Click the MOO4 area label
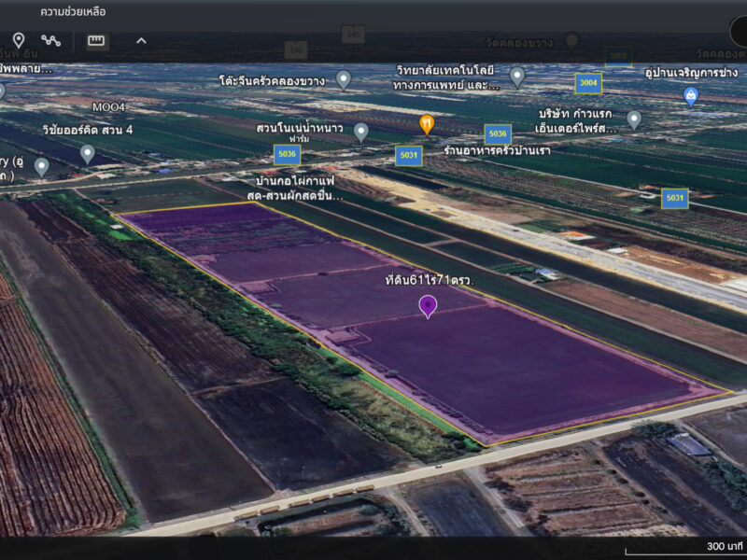747x560 pixels. point(108,107)
